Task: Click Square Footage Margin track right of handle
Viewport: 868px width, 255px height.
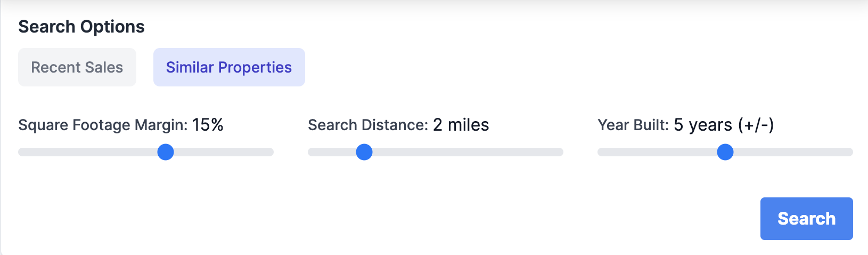Action: (x=224, y=152)
